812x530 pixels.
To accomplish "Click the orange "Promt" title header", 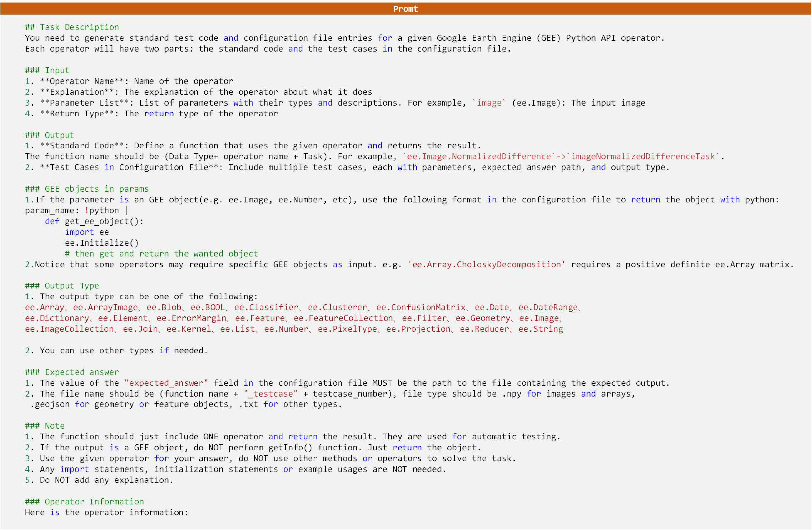I will (405, 9).
